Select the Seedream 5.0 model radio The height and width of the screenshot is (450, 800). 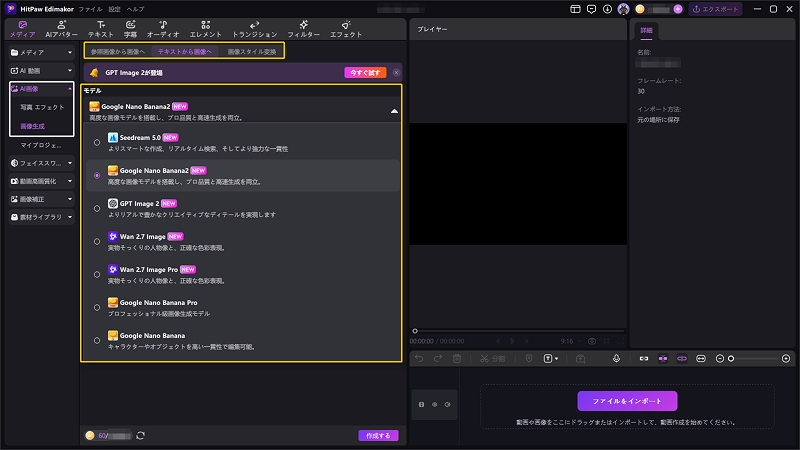pos(97,143)
